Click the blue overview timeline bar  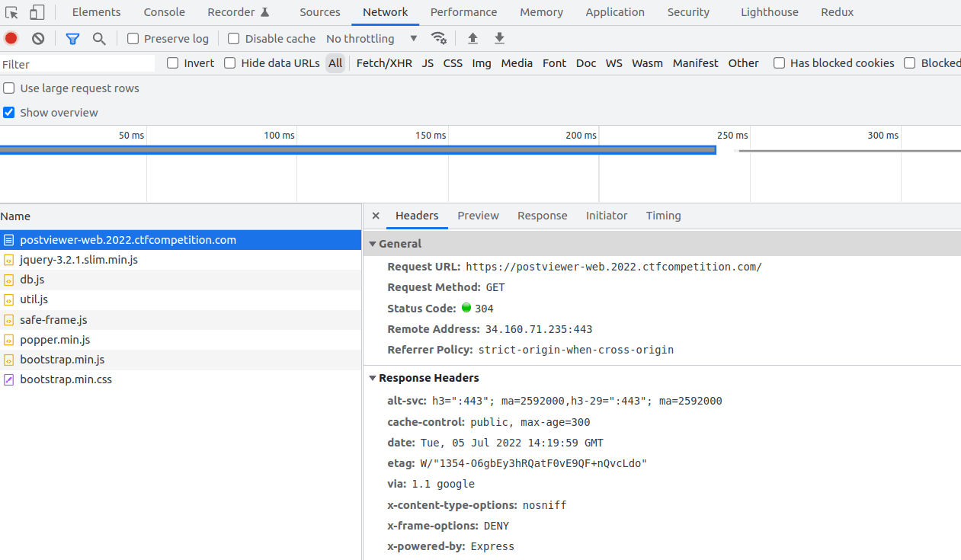(357, 150)
